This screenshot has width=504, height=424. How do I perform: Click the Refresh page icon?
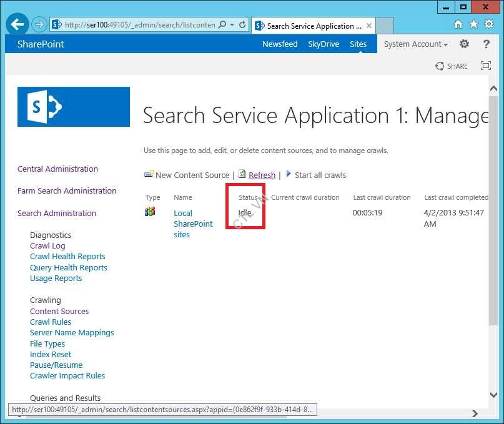pos(242,174)
